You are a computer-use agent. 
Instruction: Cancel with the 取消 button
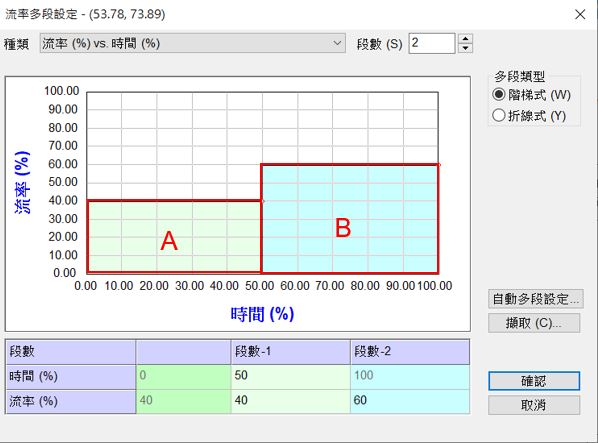[x=534, y=405]
